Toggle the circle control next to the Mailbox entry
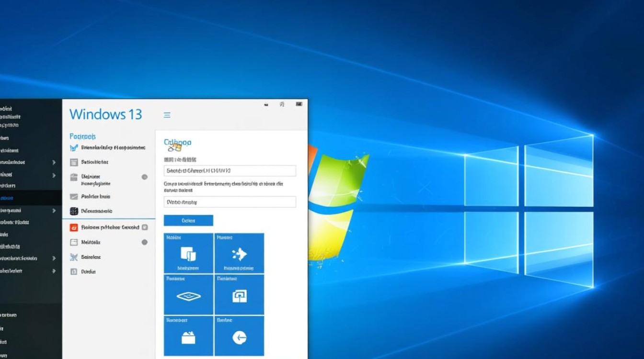The width and height of the screenshot is (644, 359). click(144, 242)
